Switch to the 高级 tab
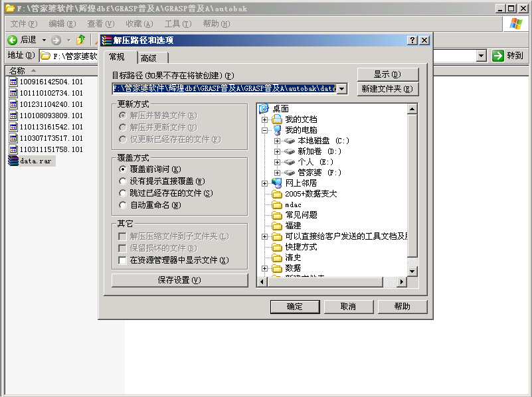 (153, 58)
